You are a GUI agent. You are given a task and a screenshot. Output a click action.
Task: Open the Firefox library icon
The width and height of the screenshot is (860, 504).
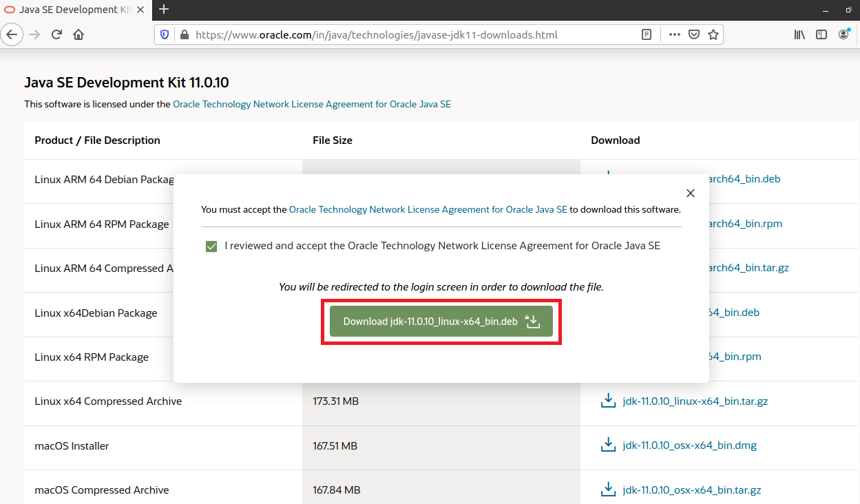[799, 34]
